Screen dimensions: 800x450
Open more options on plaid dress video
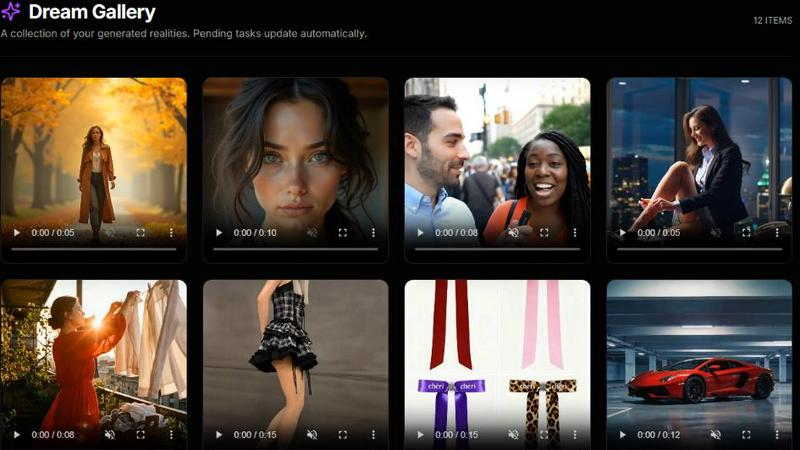coord(373,435)
